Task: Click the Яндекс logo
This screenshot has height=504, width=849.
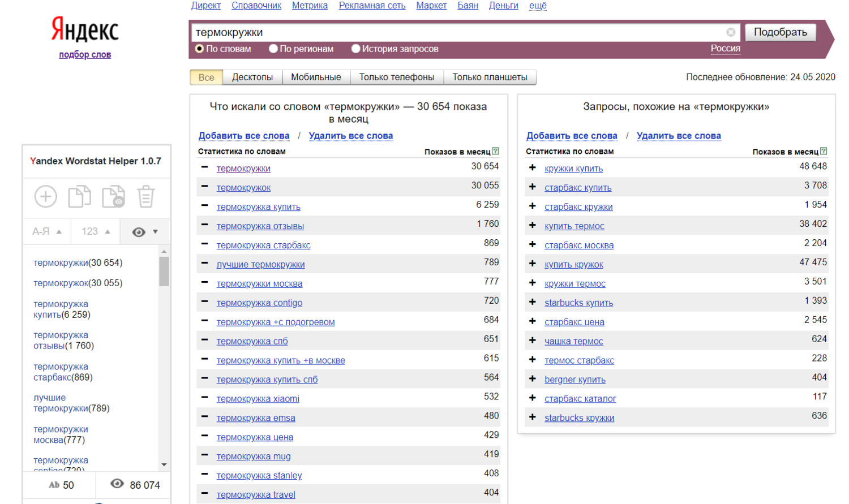Action: 85,29
